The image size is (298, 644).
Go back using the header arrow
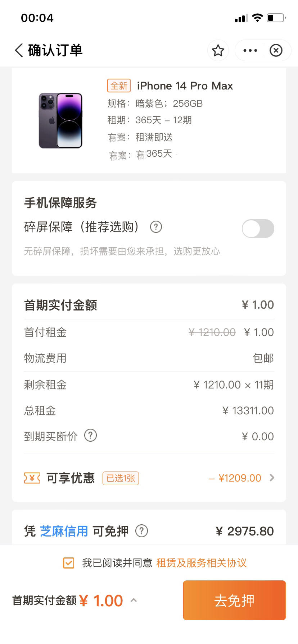(19, 50)
